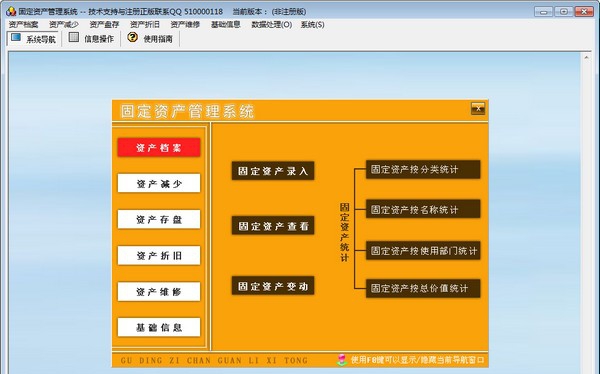Image resolution: width=600 pixels, height=374 pixels.
Task: Open 固定资产变动
Action: coord(273,286)
